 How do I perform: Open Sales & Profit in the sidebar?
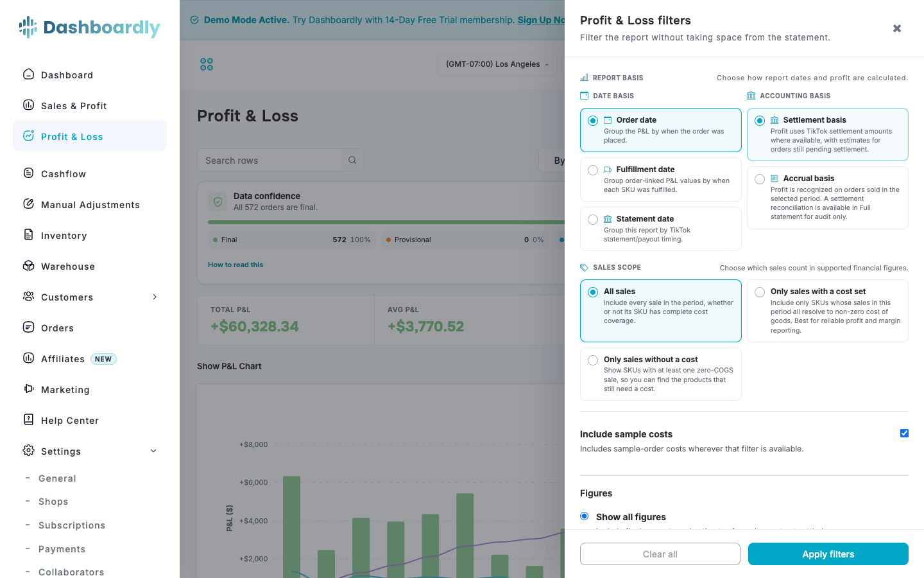[x=74, y=106]
